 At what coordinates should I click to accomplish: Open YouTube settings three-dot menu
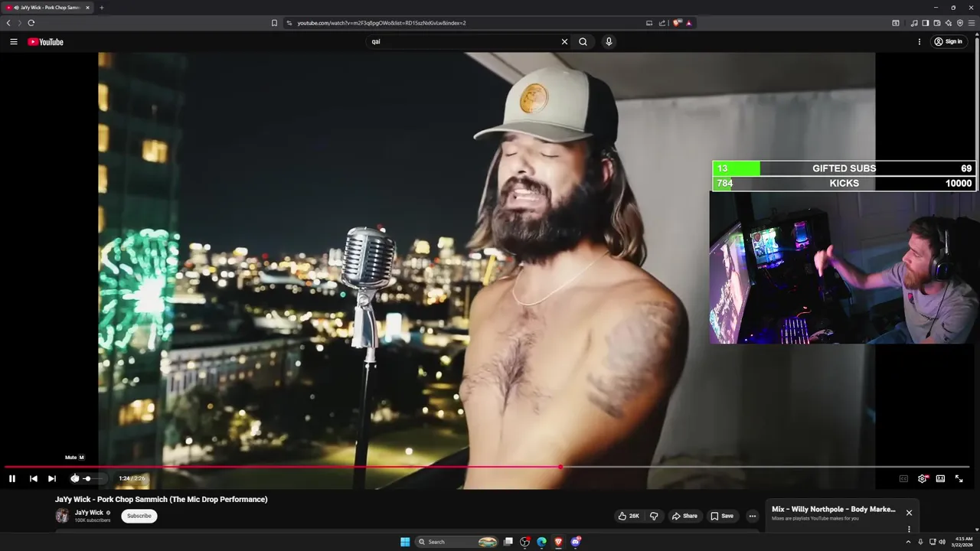pyautogui.click(x=920, y=41)
